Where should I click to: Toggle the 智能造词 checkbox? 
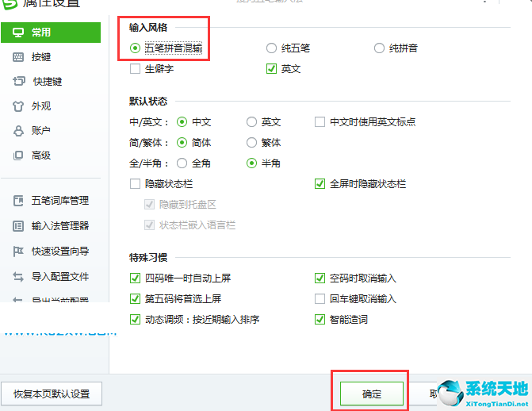pyautogui.click(x=320, y=320)
